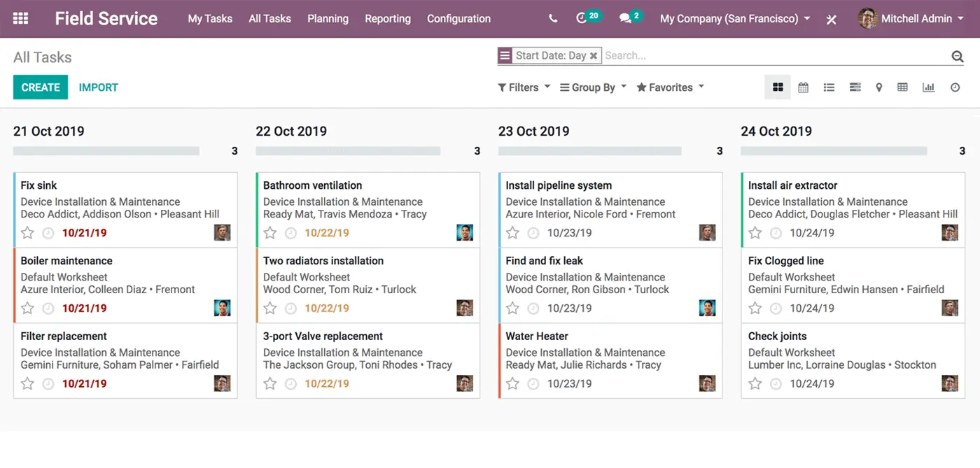Open the Planning menu
The width and height of the screenshot is (980, 468).
[x=328, y=19]
